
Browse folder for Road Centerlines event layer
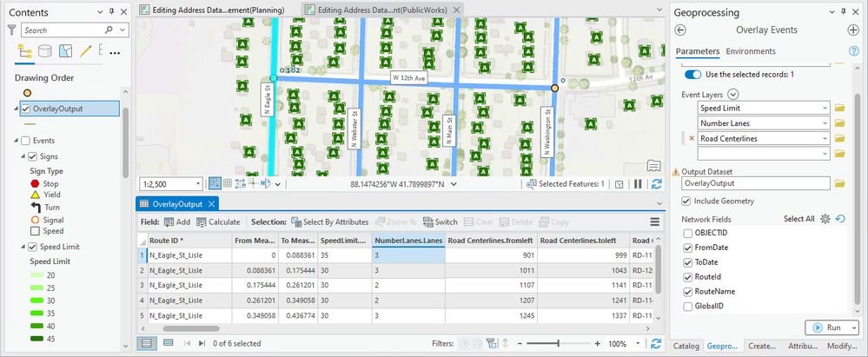840,138
